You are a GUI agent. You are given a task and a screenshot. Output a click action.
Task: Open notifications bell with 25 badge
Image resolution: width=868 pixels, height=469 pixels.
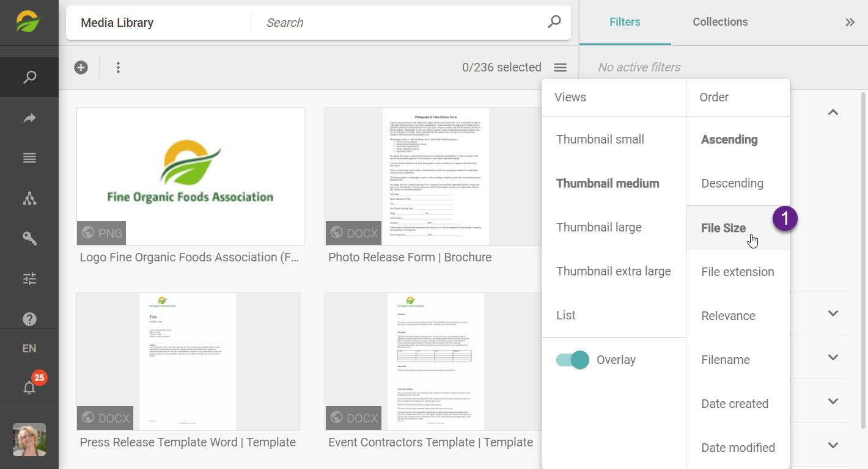point(29,387)
